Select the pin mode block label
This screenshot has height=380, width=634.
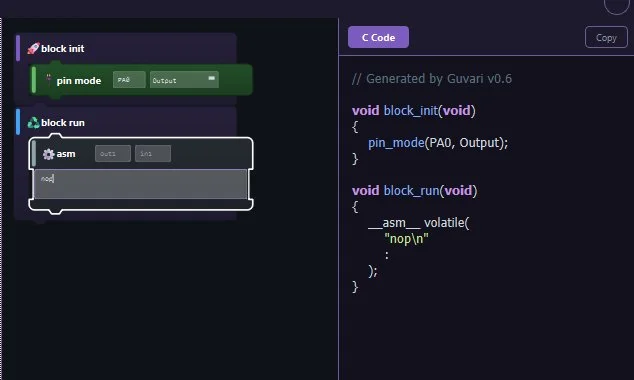coord(79,80)
